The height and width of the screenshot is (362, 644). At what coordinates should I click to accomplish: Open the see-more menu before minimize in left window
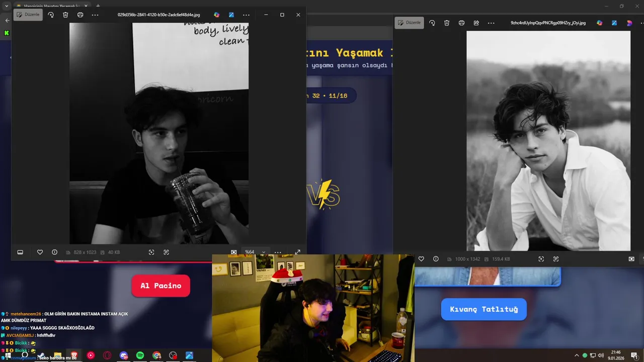[x=246, y=15]
